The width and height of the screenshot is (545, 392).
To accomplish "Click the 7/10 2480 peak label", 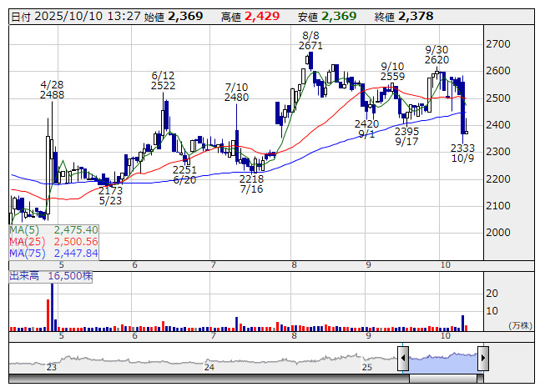I will tap(236, 93).
